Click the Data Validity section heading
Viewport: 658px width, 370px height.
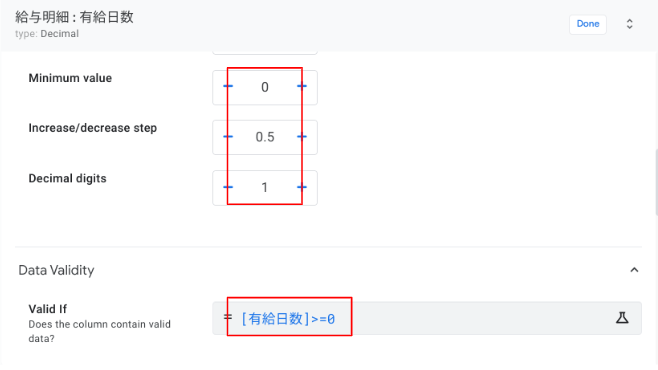click(x=56, y=270)
